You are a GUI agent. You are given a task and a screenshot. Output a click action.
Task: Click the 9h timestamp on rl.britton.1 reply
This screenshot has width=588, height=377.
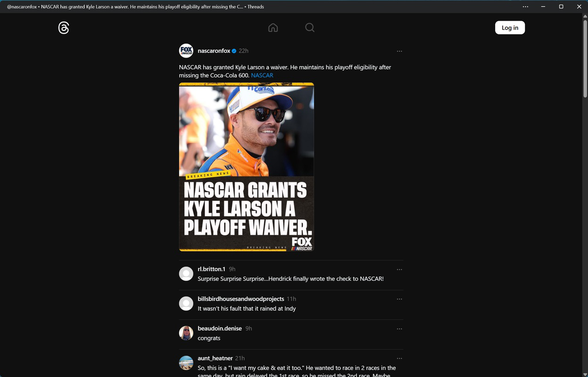(232, 269)
